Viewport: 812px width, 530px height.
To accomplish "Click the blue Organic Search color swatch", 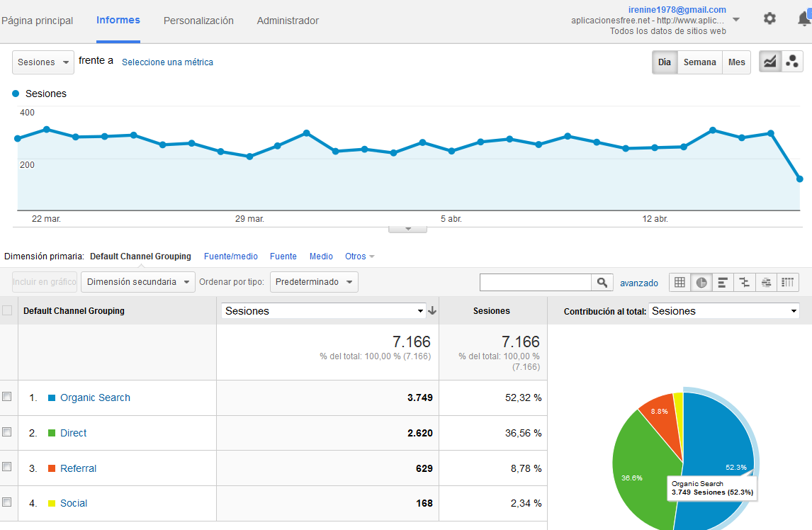I will click(x=52, y=398).
